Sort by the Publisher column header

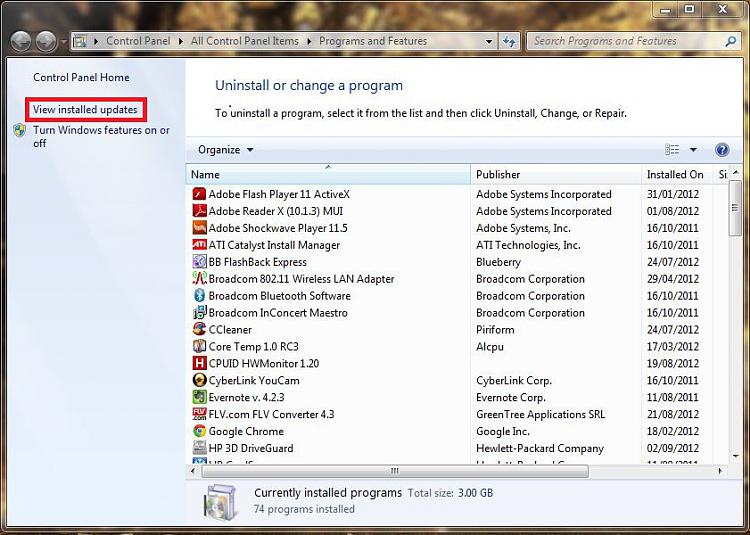point(556,175)
